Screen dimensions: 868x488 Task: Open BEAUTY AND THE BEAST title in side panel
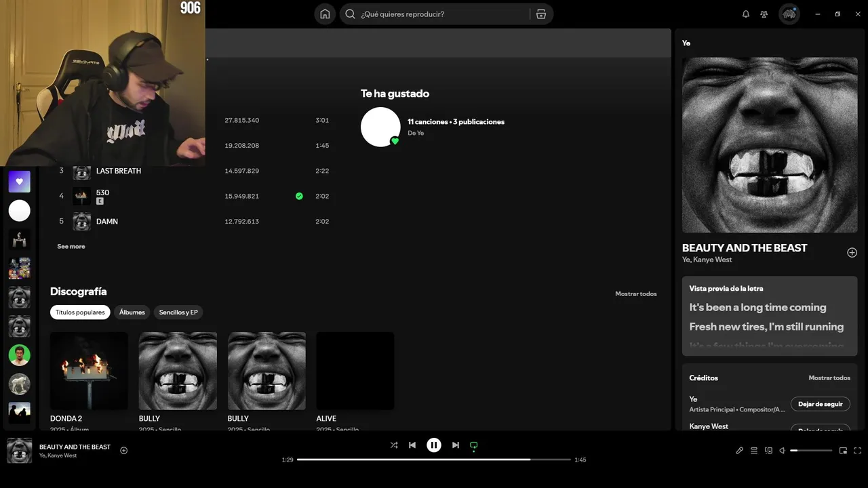click(x=745, y=248)
